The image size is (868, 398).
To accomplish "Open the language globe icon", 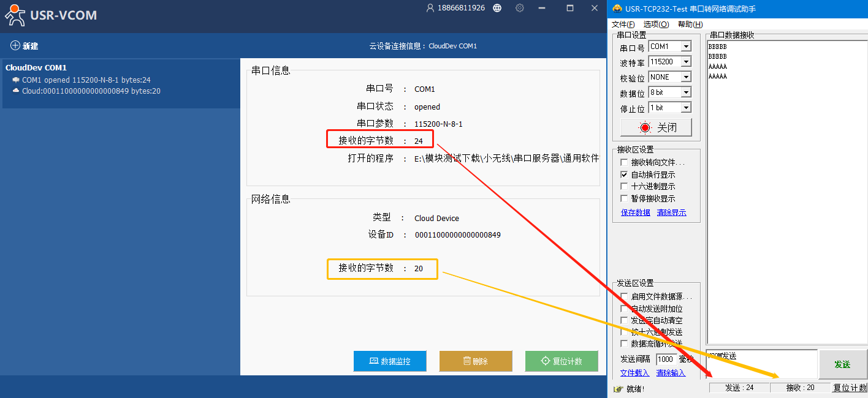I will tap(497, 8).
